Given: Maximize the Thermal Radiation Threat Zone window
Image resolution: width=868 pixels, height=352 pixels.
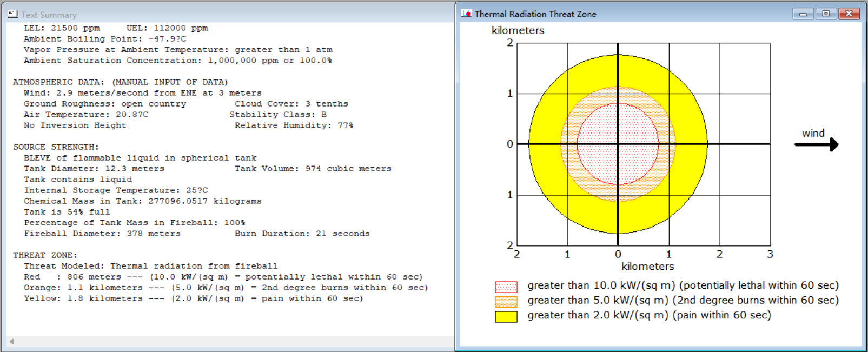Looking at the screenshot, I should click(826, 14).
